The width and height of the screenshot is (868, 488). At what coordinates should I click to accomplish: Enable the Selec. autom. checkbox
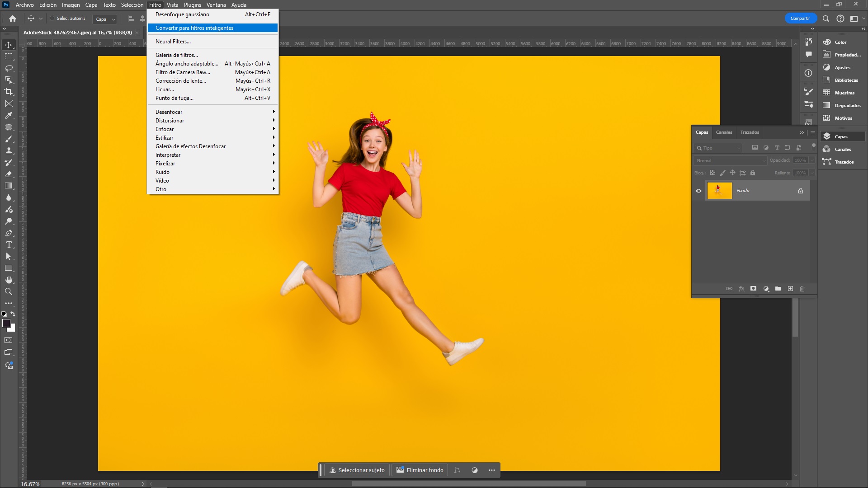point(52,19)
